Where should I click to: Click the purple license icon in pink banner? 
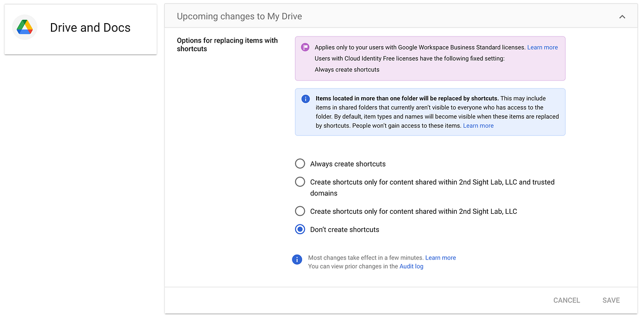[x=305, y=47]
